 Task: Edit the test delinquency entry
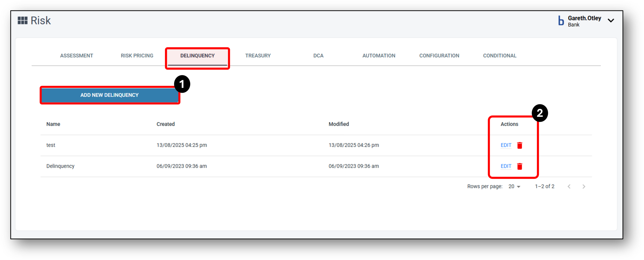click(x=506, y=145)
